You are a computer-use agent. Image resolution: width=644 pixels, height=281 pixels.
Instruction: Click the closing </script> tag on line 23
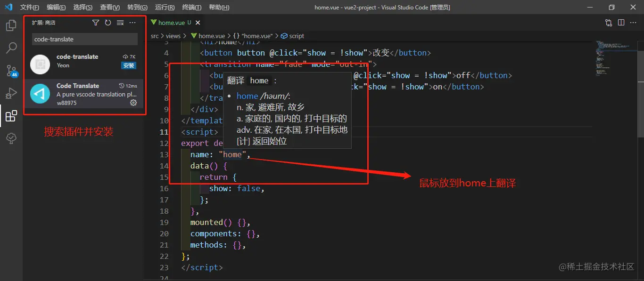pyautogui.click(x=202, y=267)
